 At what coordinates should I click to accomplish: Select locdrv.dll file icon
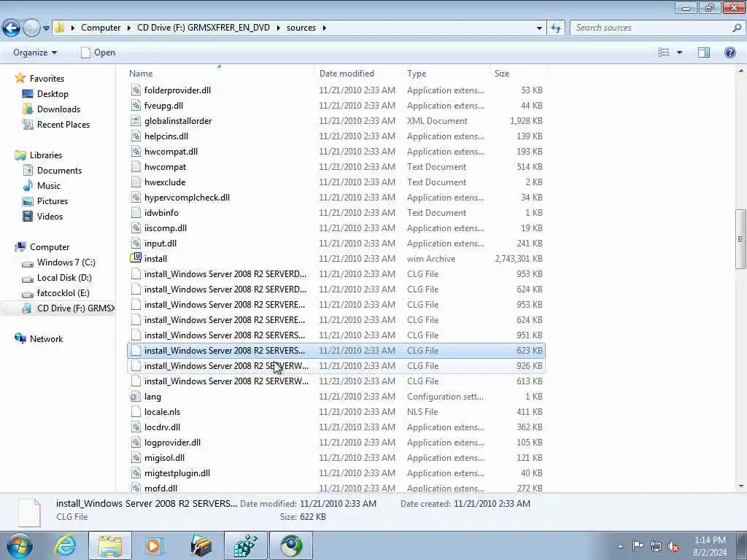(136, 427)
